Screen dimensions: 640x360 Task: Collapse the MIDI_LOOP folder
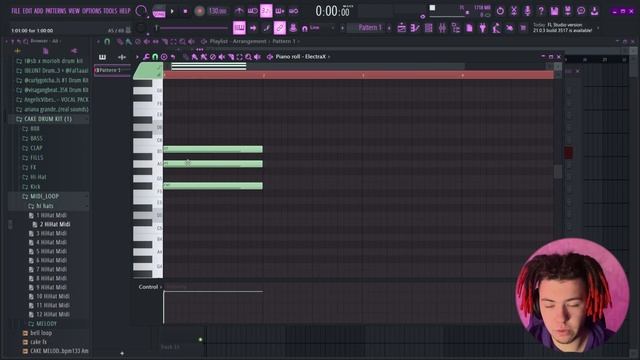44,196
